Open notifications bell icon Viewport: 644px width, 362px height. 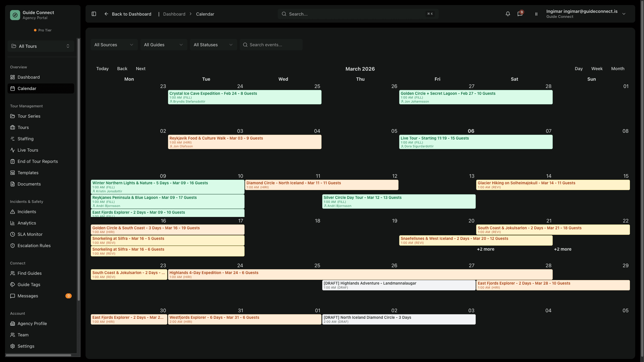click(508, 14)
